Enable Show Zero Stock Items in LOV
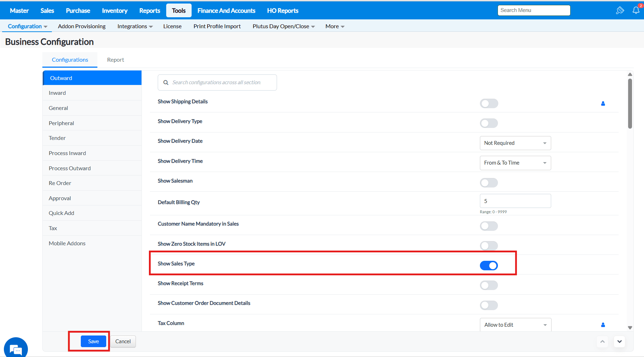This screenshot has width=644, height=357. (x=489, y=246)
